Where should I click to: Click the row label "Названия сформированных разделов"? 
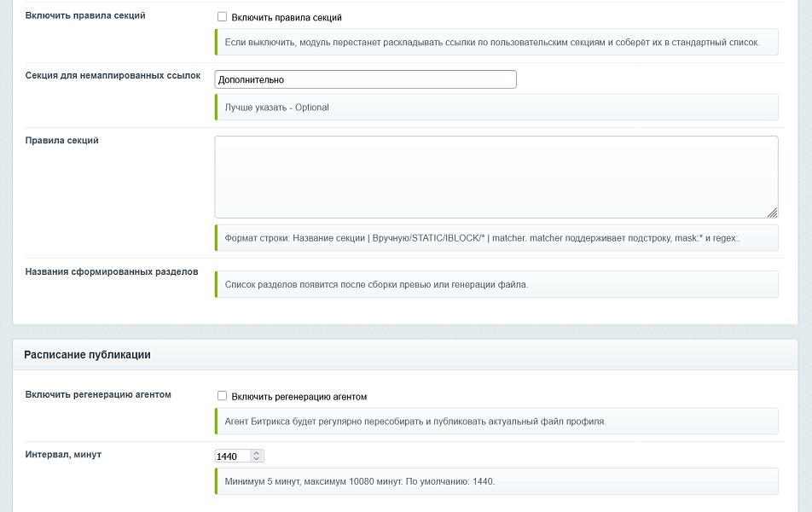coord(112,272)
